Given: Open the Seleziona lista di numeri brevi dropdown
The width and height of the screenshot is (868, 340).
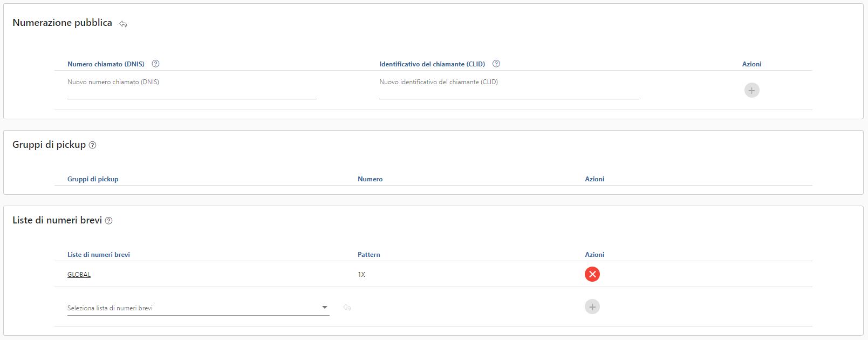Looking at the screenshot, I should 198,308.
